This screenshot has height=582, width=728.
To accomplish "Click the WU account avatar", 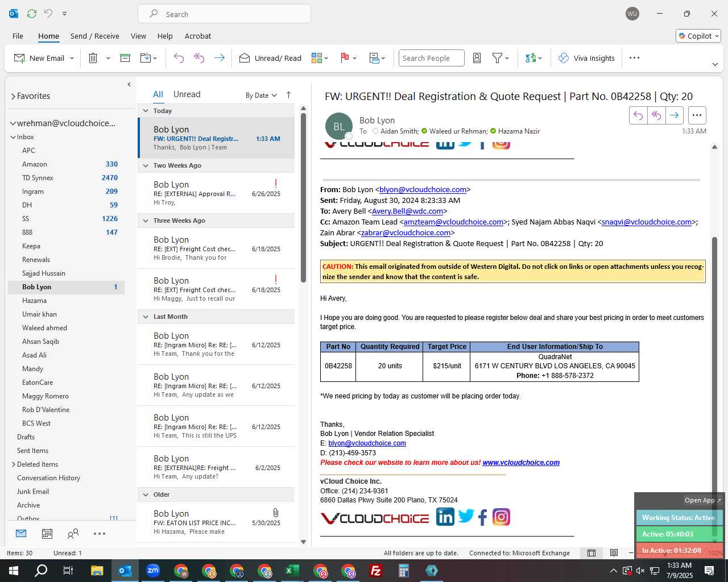I will tap(632, 14).
